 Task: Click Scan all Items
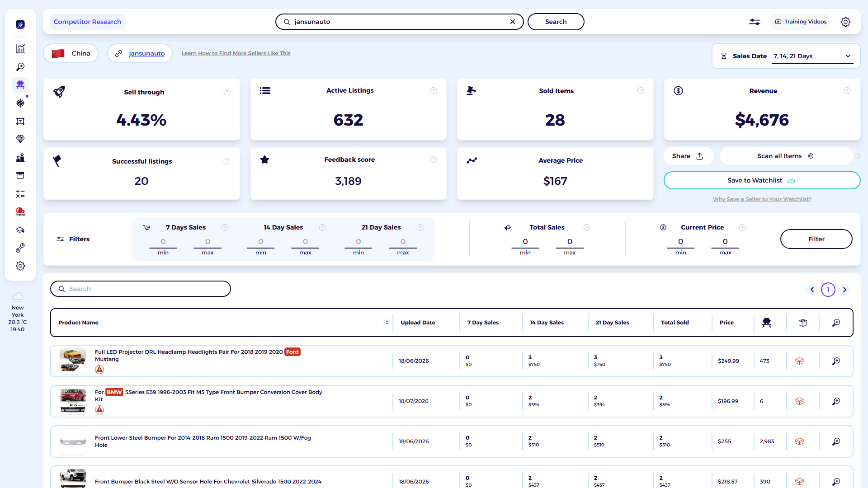pyautogui.click(x=786, y=156)
